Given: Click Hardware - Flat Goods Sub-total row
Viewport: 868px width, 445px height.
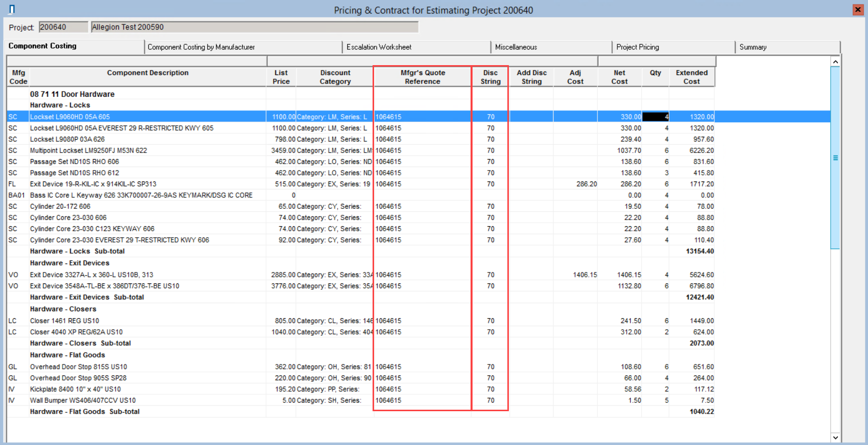Looking at the screenshot, I should coord(361,412).
